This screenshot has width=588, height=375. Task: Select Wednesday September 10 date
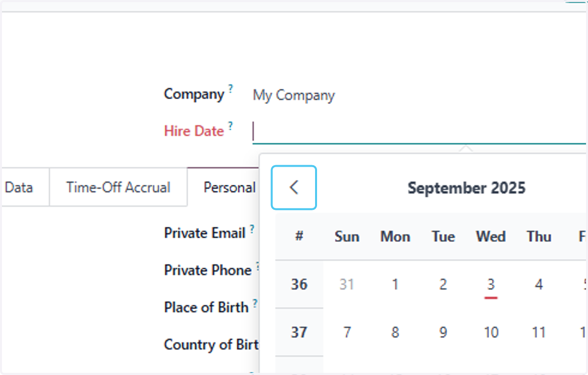point(491,332)
